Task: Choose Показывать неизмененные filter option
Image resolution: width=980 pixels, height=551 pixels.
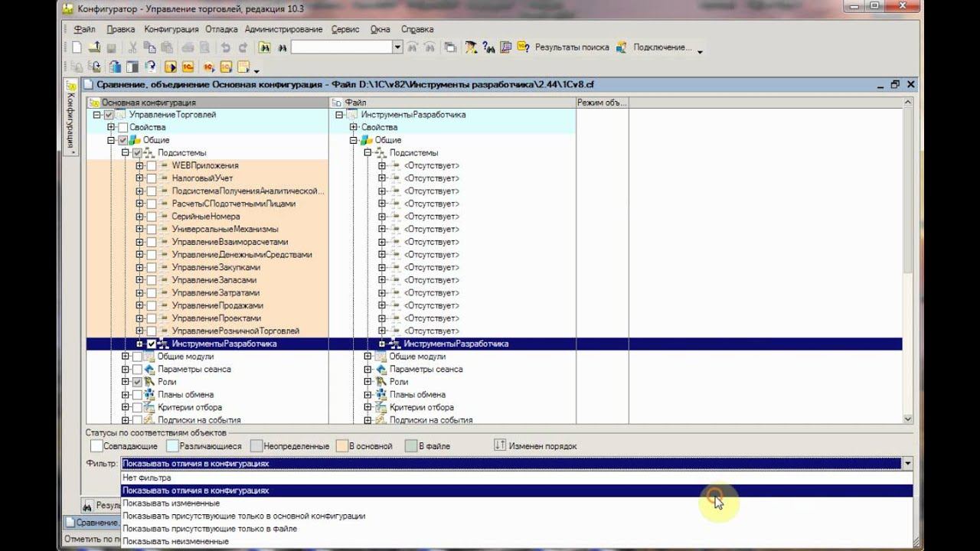Action: click(x=517, y=541)
